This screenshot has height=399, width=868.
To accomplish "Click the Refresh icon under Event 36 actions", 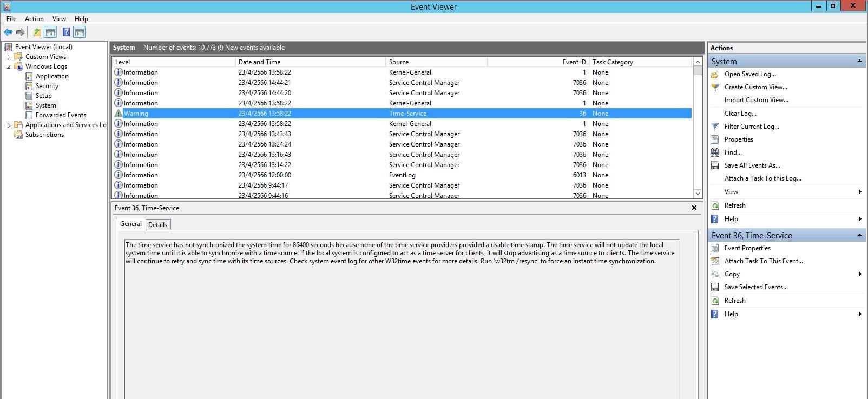I will (x=715, y=301).
